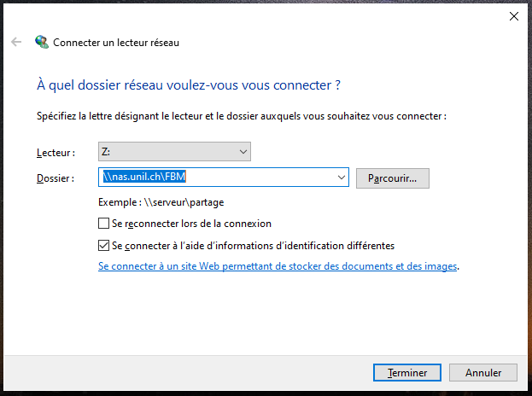Close the Connecter un lecteur réseau dialog
532x396 pixels.
[x=512, y=15]
